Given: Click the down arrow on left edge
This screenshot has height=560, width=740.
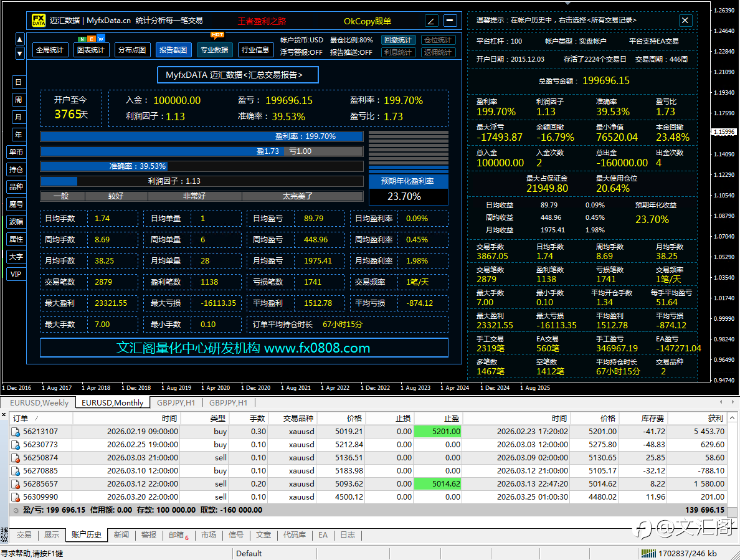Looking at the screenshot, I should (x=20, y=54).
